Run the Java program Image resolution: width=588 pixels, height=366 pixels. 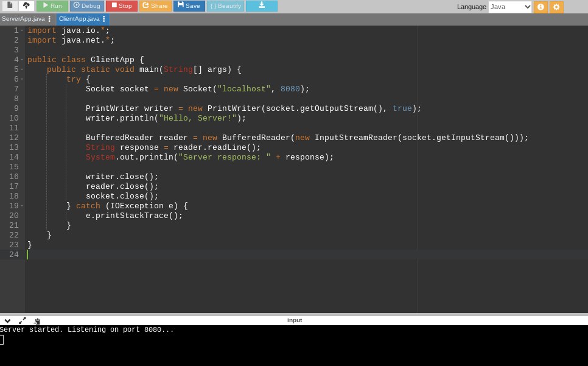tap(52, 6)
